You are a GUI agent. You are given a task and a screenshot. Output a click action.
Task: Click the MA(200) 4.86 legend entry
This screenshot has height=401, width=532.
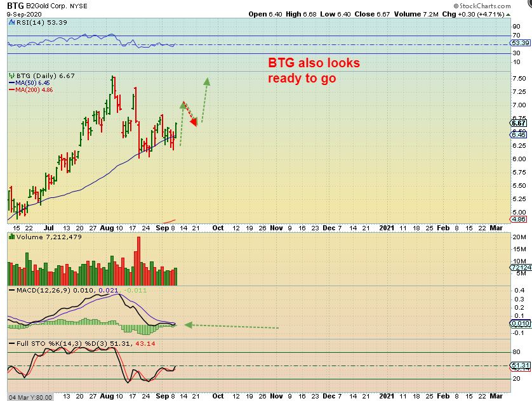pyautogui.click(x=34, y=90)
